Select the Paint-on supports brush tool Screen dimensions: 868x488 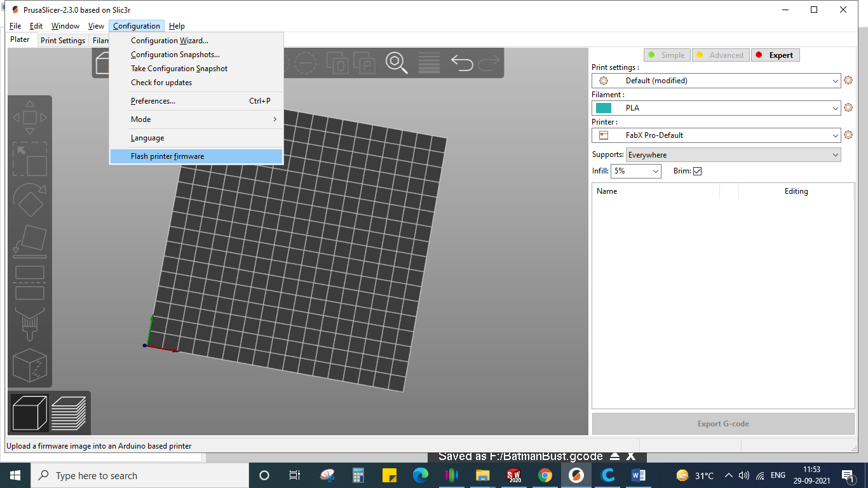[30, 324]
